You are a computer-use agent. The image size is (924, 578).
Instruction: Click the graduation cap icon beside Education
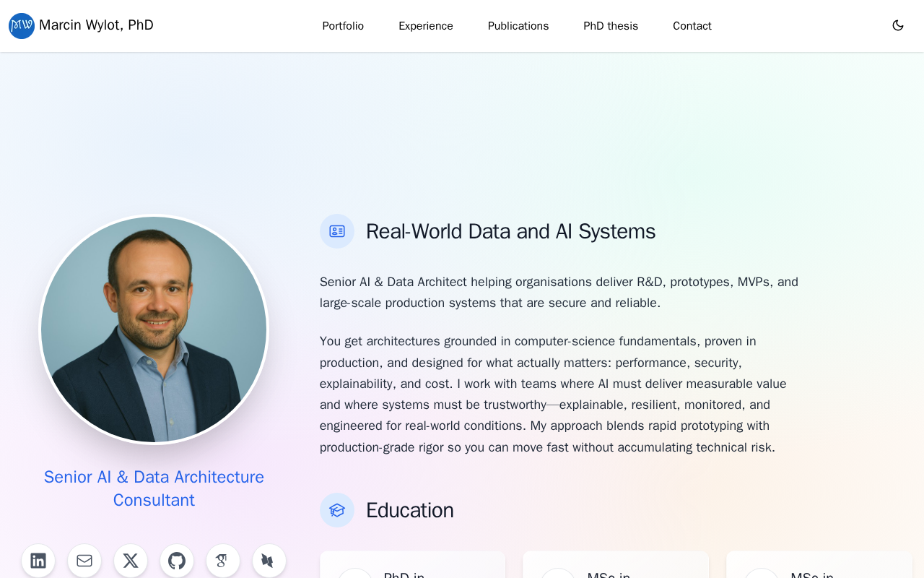tap(337, 510)
